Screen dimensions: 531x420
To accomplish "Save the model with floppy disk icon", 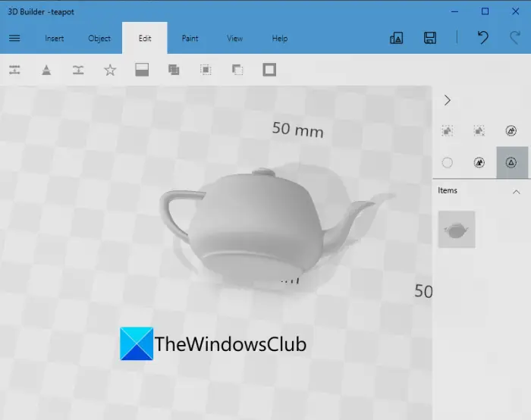I will (x=430, y=38).
